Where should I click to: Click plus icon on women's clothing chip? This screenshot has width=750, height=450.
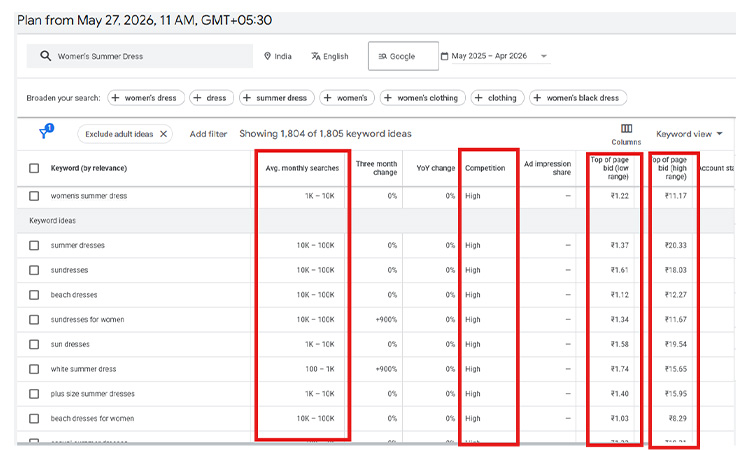click(x=388, y=98)
